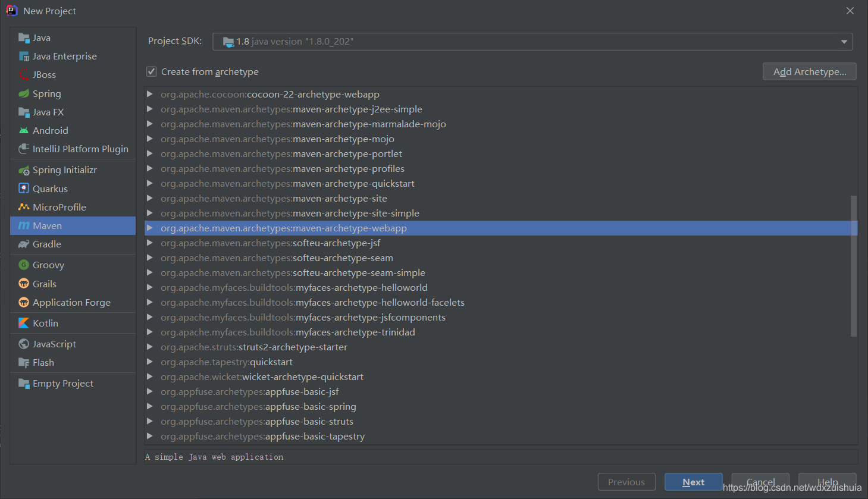Image resolution: width=868 pixels, height=499 pixels.
Task: Pick the Grails icon
Action: click(24, 284)
